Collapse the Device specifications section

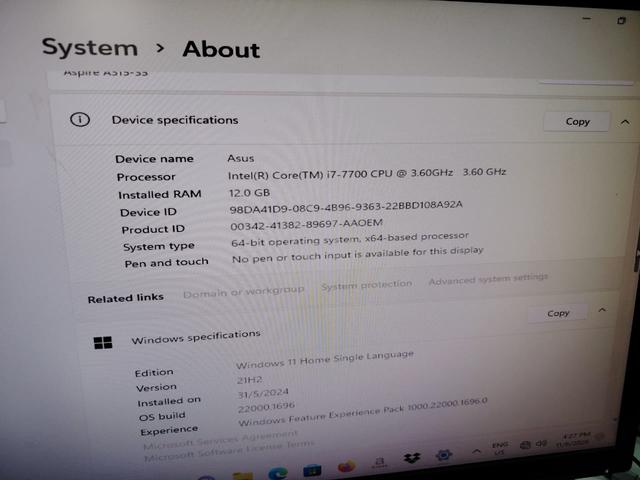pyautogui.click(x=625, y=122)
